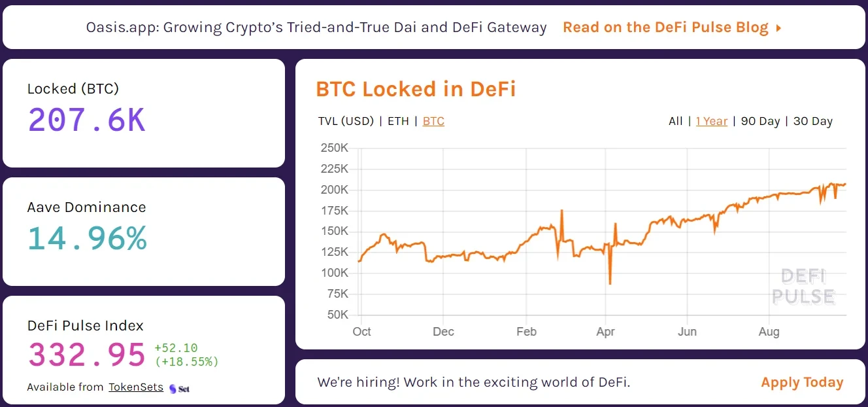This screenshot has height=407, width=868.
Task: Select the BTC chart option
Action: pos(433,121)
